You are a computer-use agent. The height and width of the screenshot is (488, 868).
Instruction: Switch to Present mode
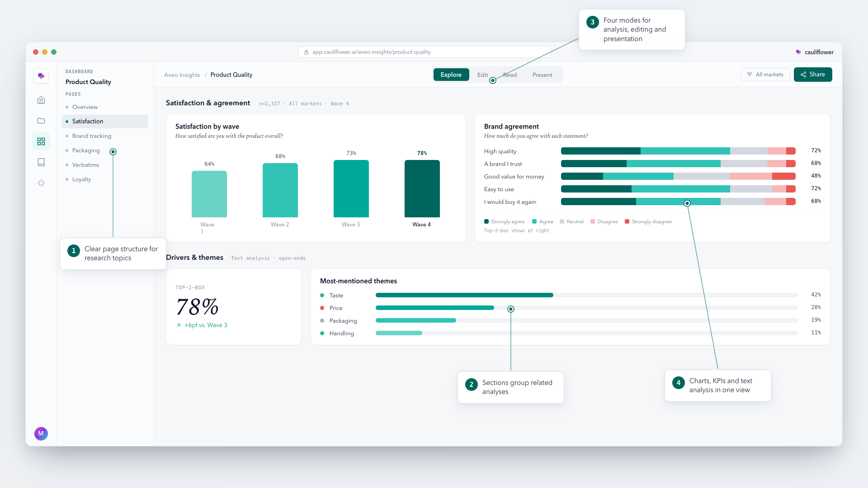(542, 75)
